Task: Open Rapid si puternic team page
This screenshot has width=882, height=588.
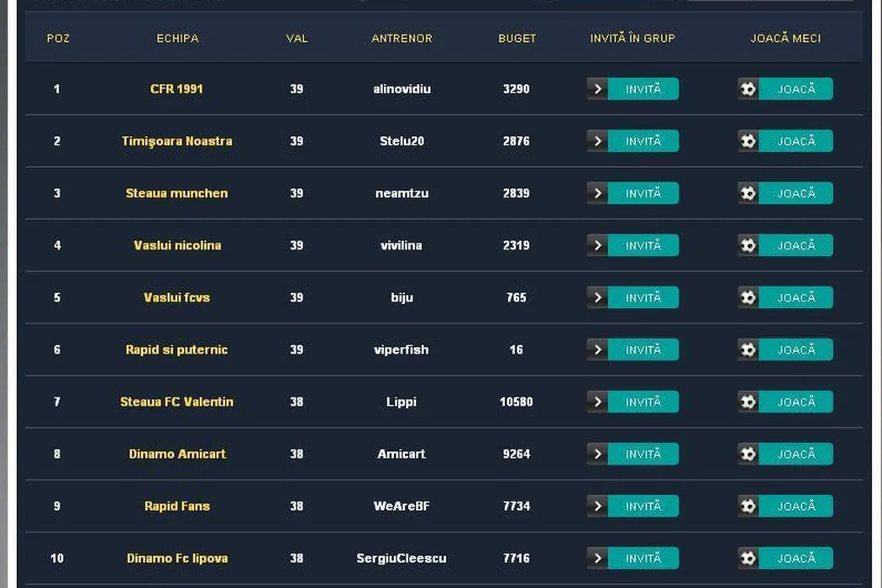Action: tap(176, 349)
